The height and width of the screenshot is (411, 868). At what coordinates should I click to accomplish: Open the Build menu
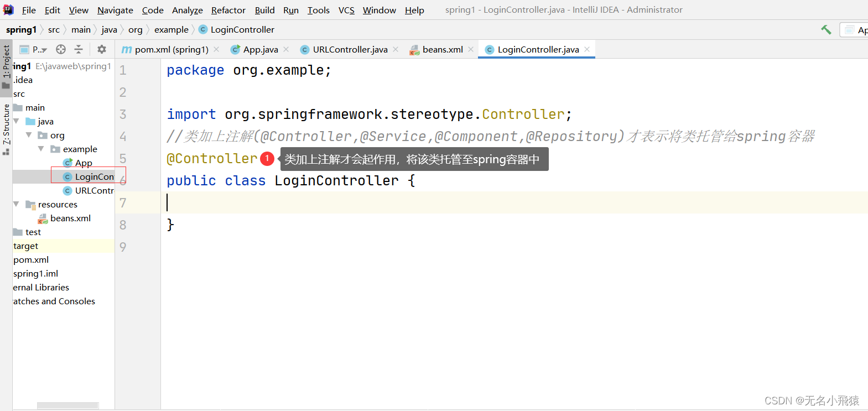pos(265,10)
